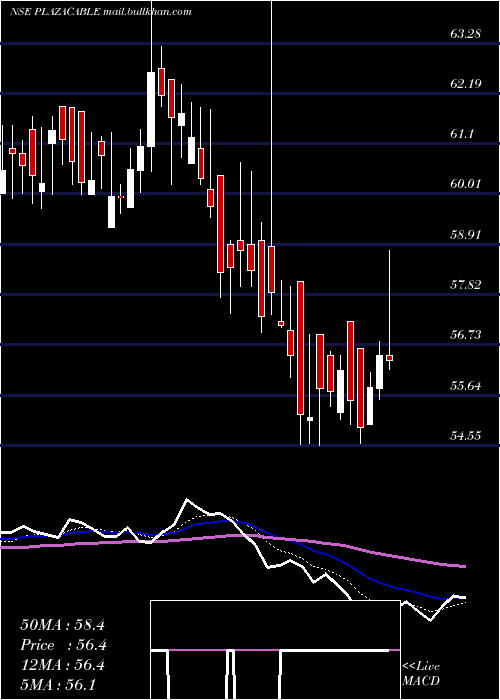Click the 61.1 price axis label

point(462,133)
